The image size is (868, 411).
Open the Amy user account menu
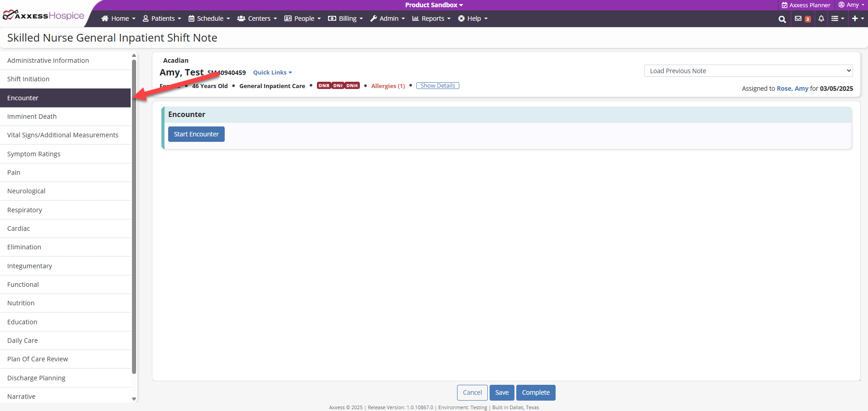pyautogui.click(x=852, y=5)
